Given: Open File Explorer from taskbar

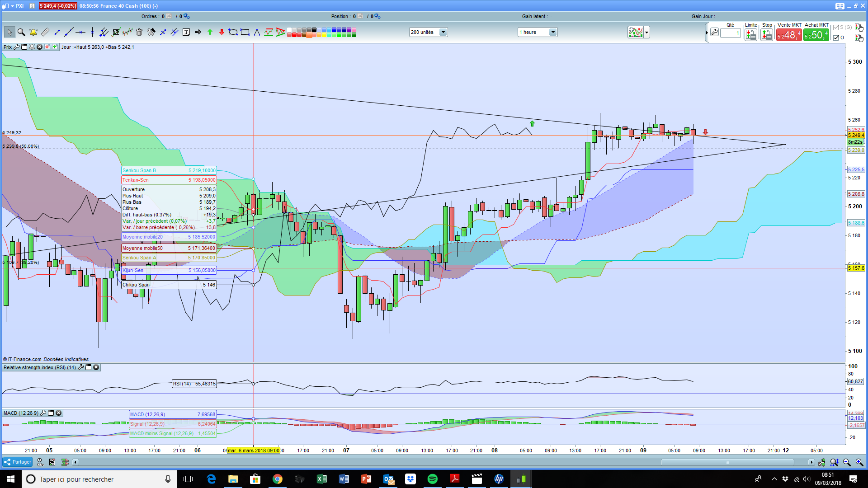Looking at the screenshot, I should tap(233, 479).
